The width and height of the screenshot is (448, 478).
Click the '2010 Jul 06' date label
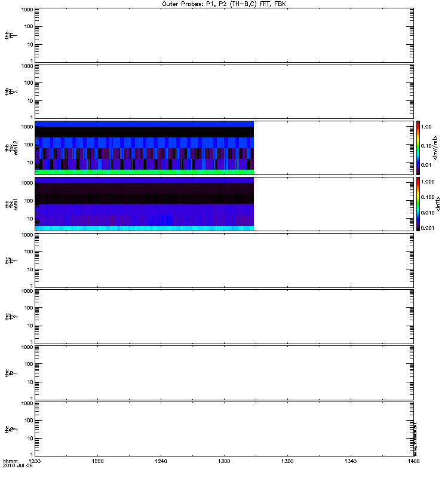(18, 465)
